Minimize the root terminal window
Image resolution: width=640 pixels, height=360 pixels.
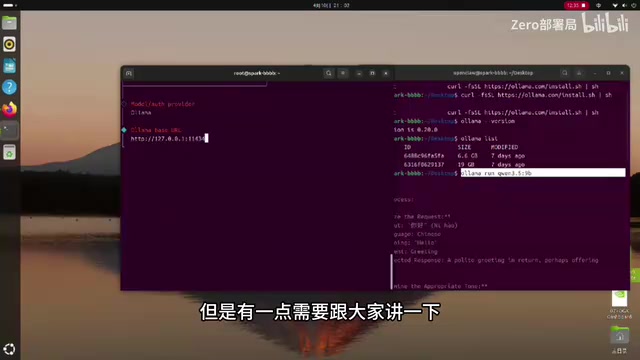coord(359,73)
